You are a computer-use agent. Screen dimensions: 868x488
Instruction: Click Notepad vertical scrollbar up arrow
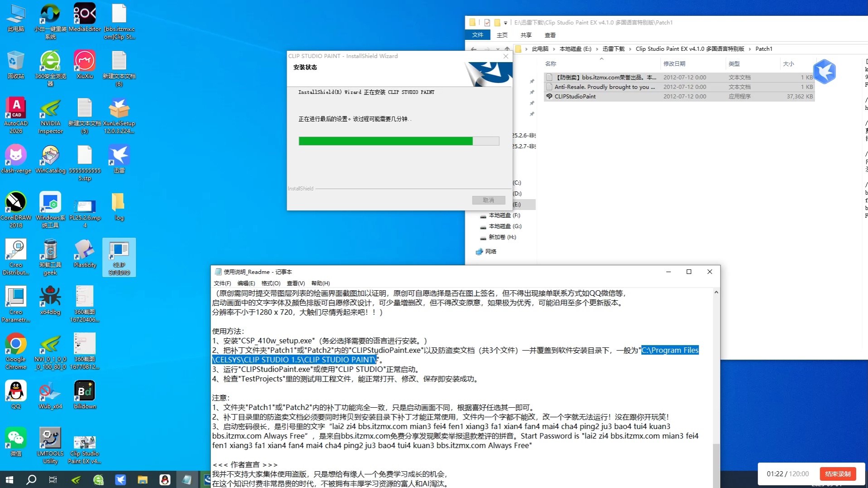[x=716, y=293]
